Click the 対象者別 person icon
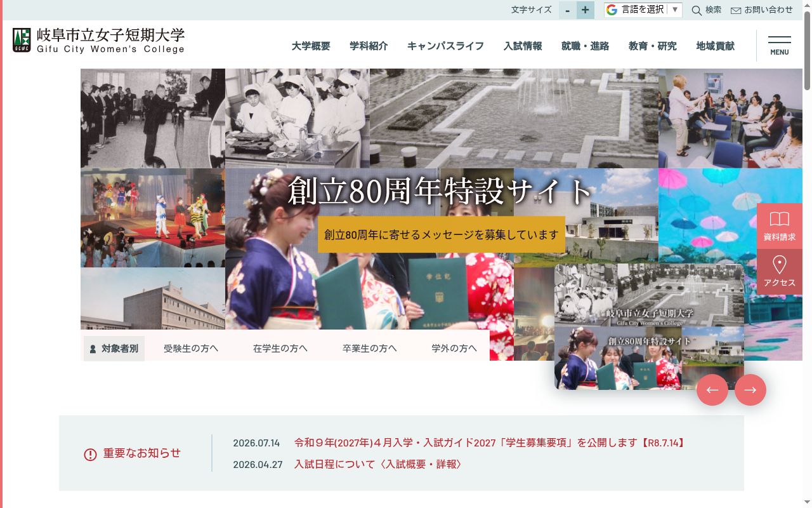This screenshot has width=812, height=508. click(x=93, y=349)
